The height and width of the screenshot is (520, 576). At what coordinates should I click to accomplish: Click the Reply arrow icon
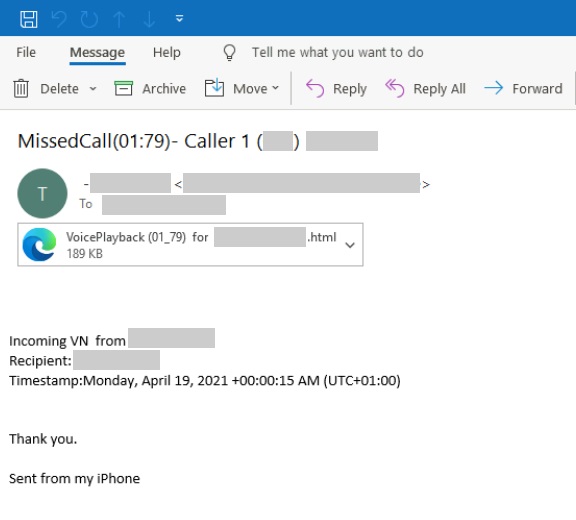click(315, 89)
